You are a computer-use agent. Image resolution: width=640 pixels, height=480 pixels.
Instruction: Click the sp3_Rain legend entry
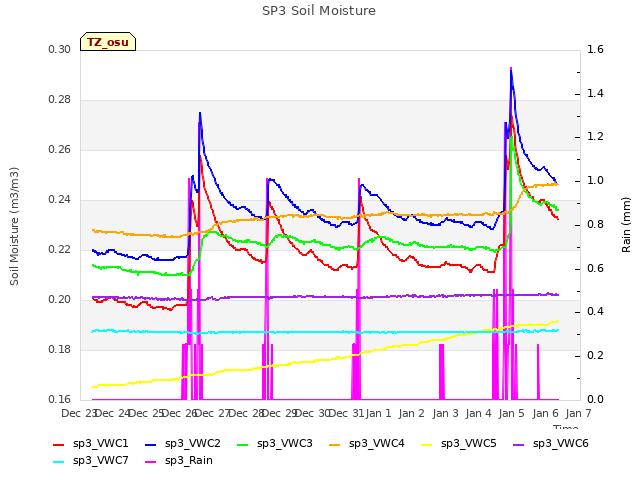click(x=179, y=460)
